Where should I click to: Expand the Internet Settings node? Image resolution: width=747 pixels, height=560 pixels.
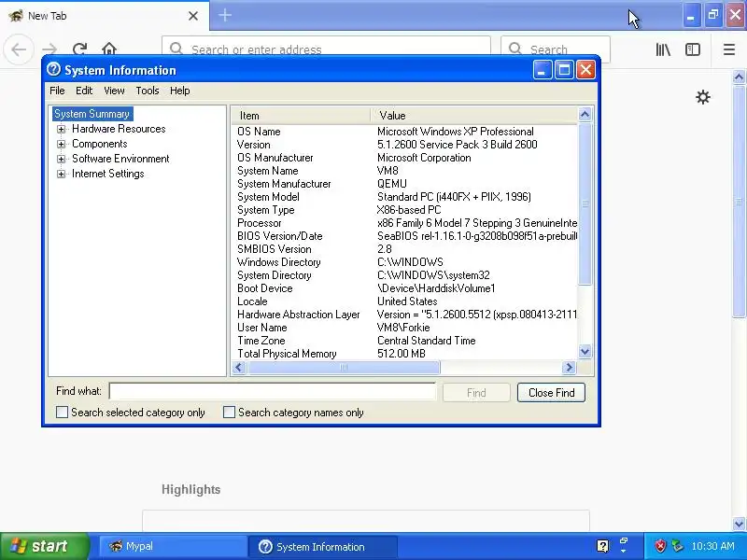(61, 174)
